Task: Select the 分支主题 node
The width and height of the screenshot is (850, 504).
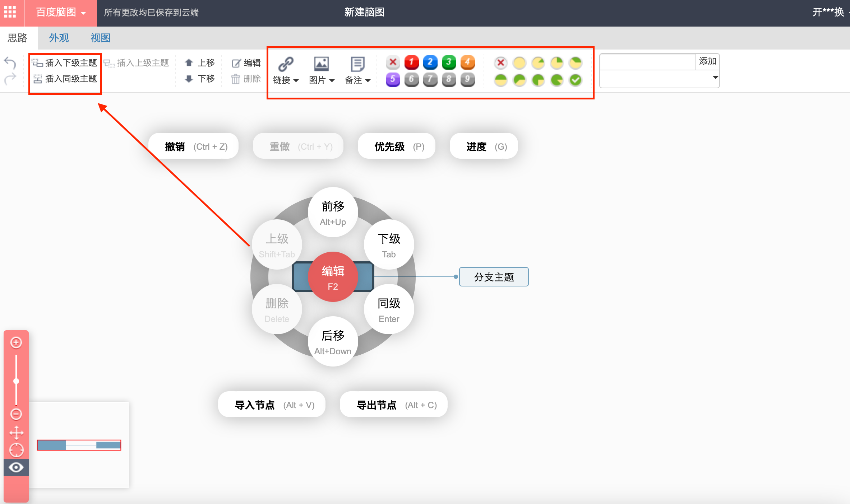Action: [x=494, y=277]
